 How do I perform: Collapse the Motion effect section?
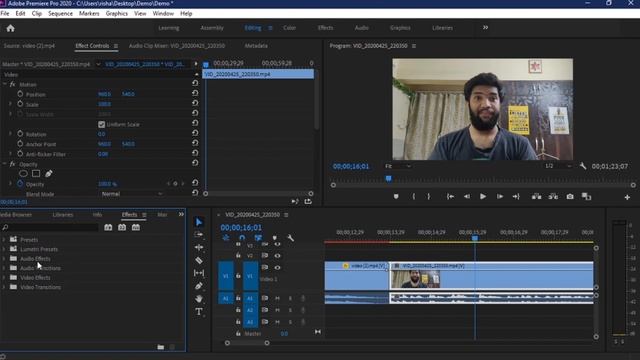[x=4, y=84]
